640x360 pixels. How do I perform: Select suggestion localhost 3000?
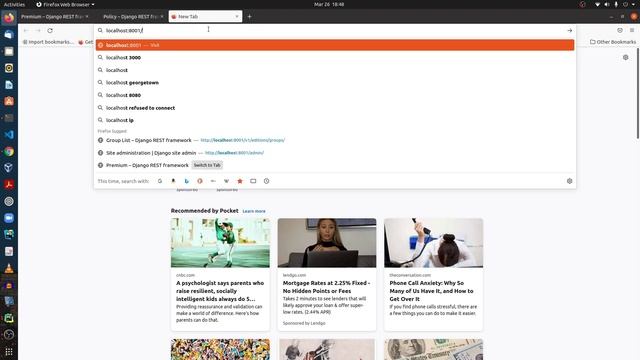335,58
